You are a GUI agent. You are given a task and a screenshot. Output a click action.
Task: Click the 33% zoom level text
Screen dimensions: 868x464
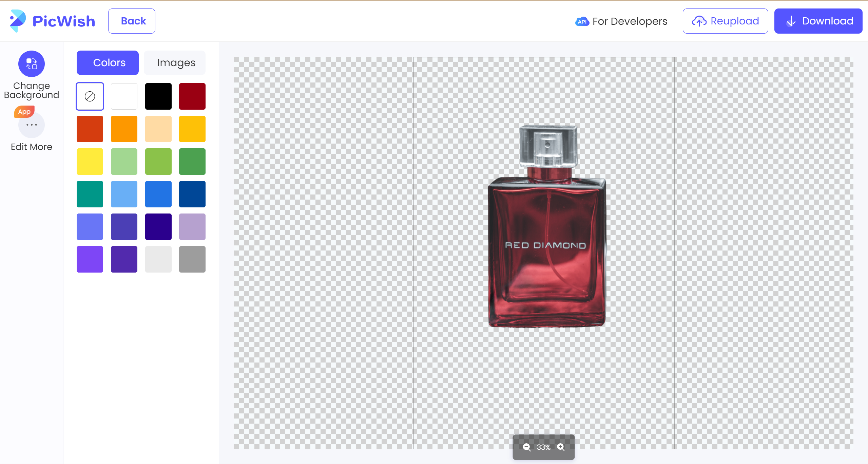point(543,447)
